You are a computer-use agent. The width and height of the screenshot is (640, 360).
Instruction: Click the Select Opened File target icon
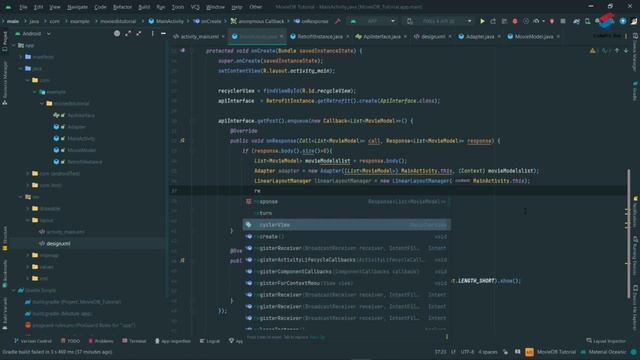117,33
